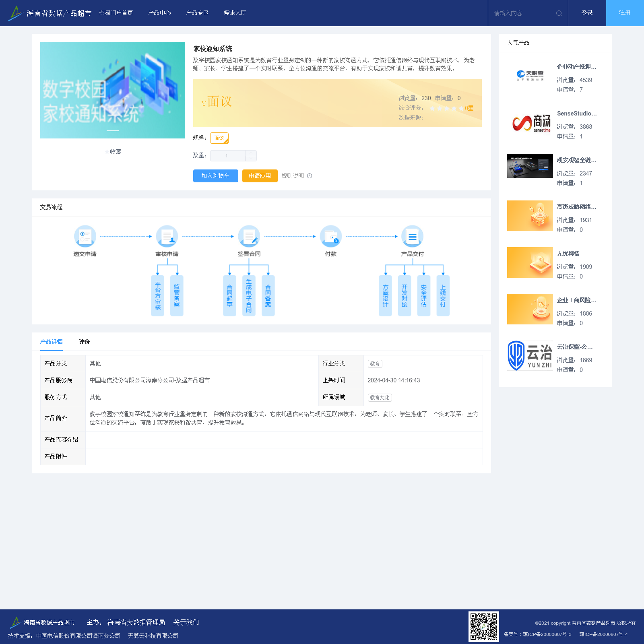Click the 合同起草 sub-step box
644x644 pixels.
(230, 295)
